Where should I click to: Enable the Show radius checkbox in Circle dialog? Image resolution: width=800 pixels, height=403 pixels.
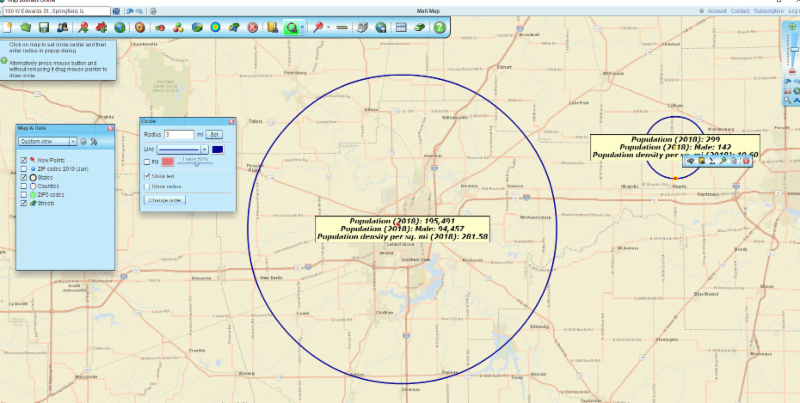[x=147, y=186]
